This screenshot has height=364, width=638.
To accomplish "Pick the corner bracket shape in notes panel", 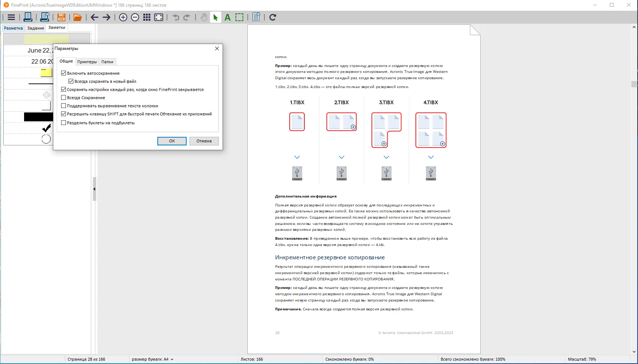I will pos(47,106).
